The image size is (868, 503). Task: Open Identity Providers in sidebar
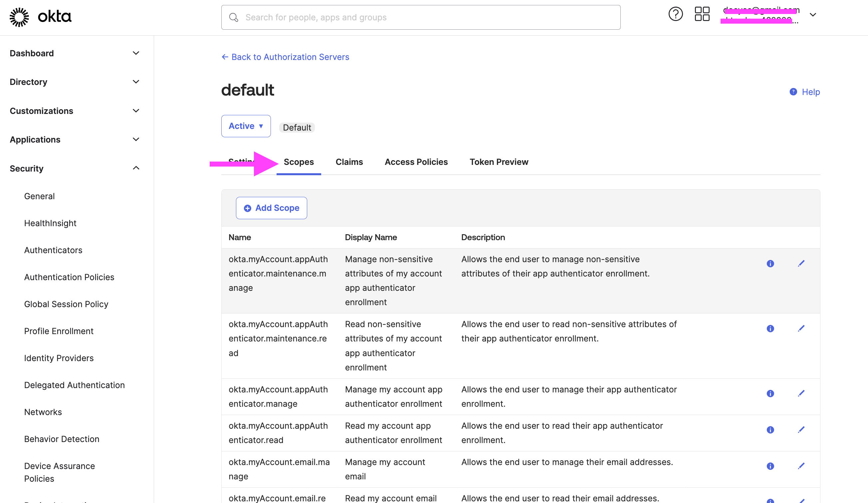(x=59, y=358)
